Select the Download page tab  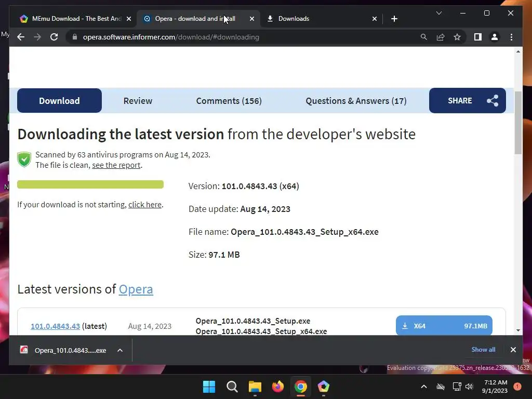59,100
